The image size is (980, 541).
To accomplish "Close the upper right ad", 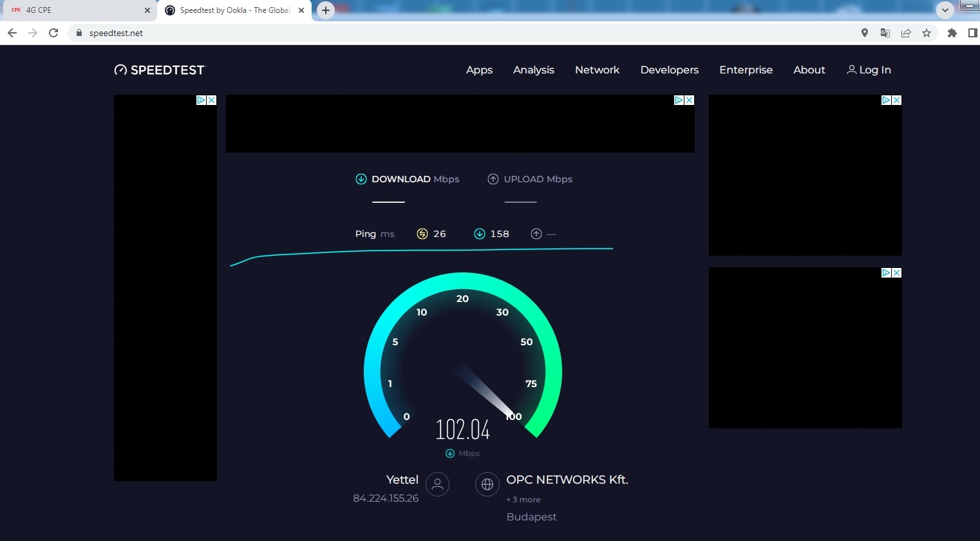I will [x=896, y=100].
